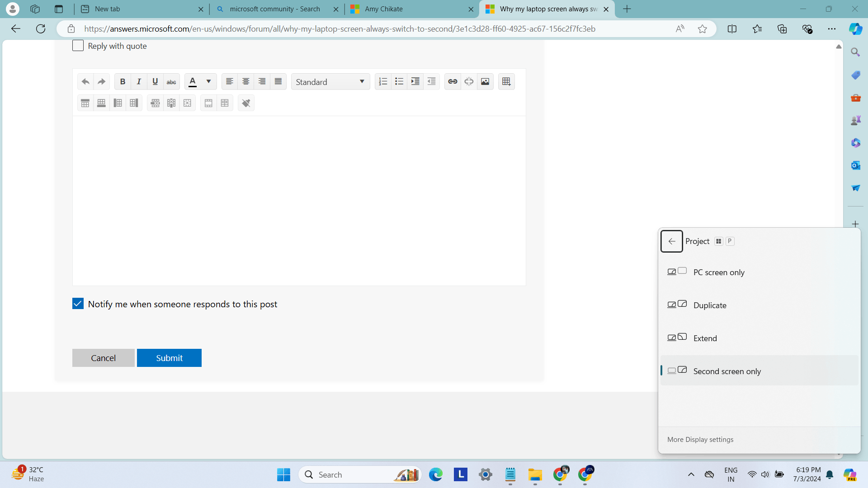Check the Reply with quote box
This screenshot has height=488, width=868.
[78, 46]
